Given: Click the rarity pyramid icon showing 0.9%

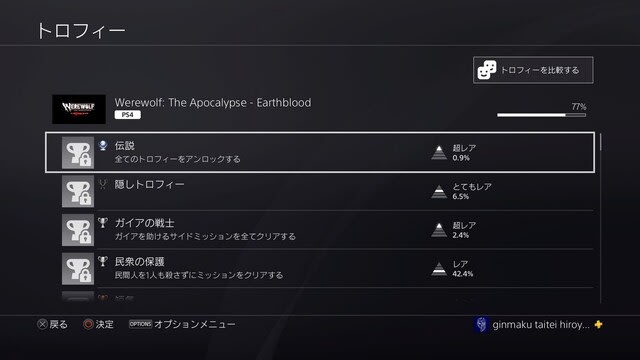Looking at the screenshot, I should 439,153.
